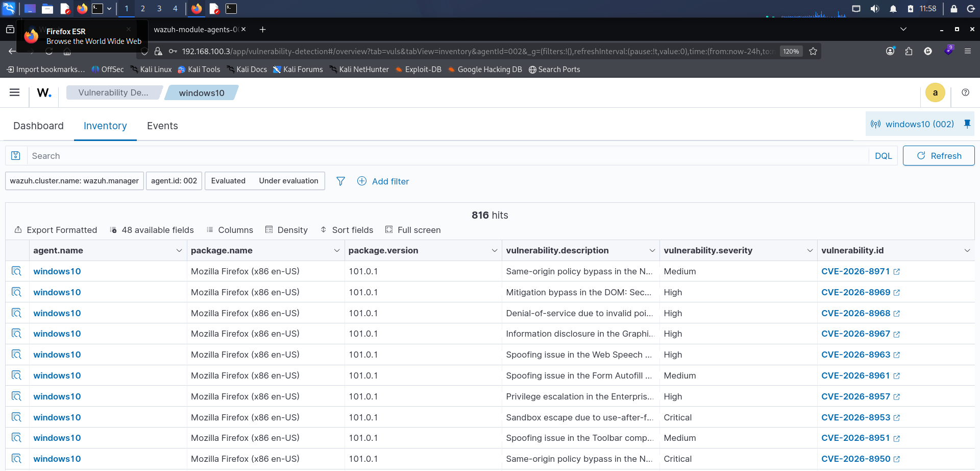This screenshot has width=980, height=471.
Task: Click the Refresh button
Action: [x=939, y=156]
